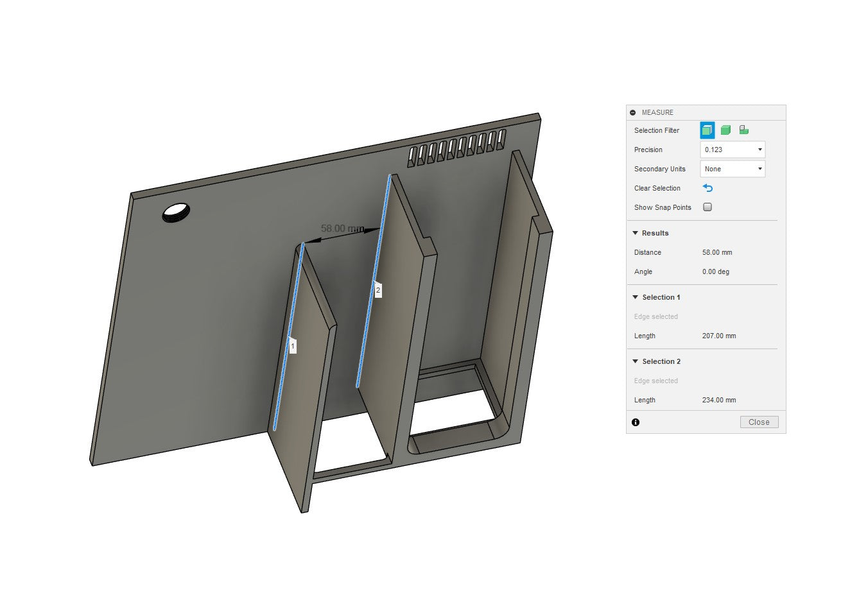Select the body selection filter icon
This screenshot has height=611, width=868.
coord(725,130)
